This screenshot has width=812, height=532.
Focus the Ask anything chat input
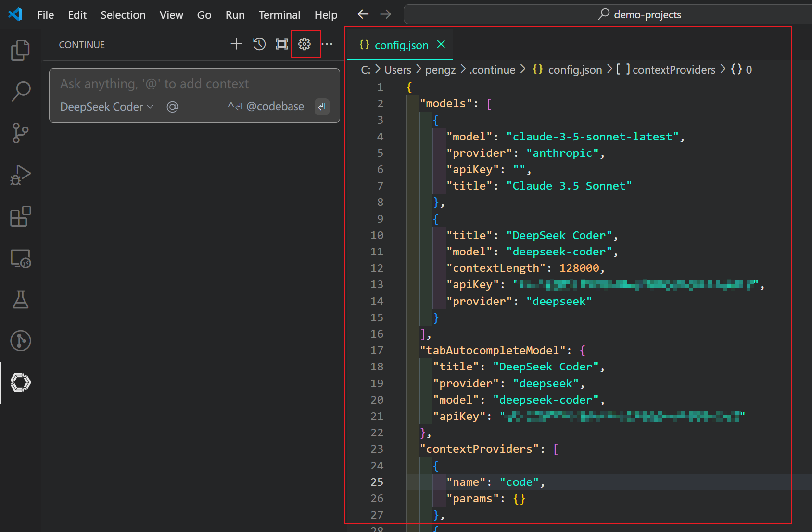pyautogui.click(x=194, y=84)
